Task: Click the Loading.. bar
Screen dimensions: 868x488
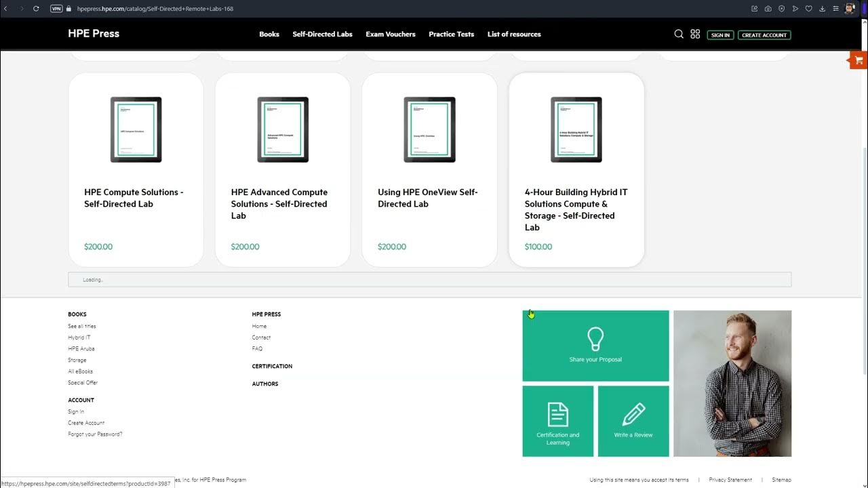Action: pyautogui.click(x=429, y=279)
